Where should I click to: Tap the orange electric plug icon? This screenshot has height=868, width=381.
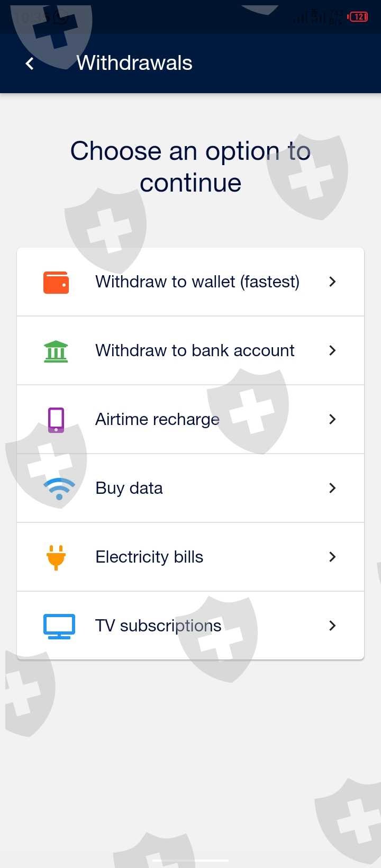56,557
